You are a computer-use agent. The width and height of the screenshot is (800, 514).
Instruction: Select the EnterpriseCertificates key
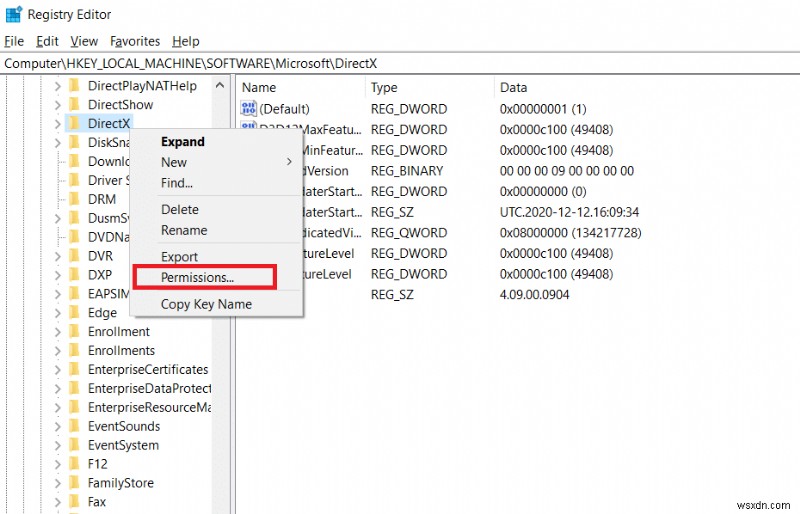point(148,369)
